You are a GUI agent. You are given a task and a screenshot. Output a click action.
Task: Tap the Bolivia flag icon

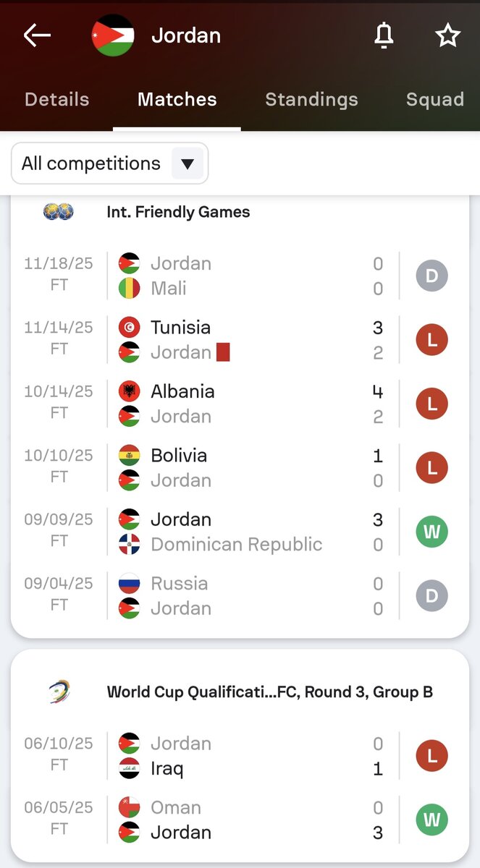click(x=129, y=456)
